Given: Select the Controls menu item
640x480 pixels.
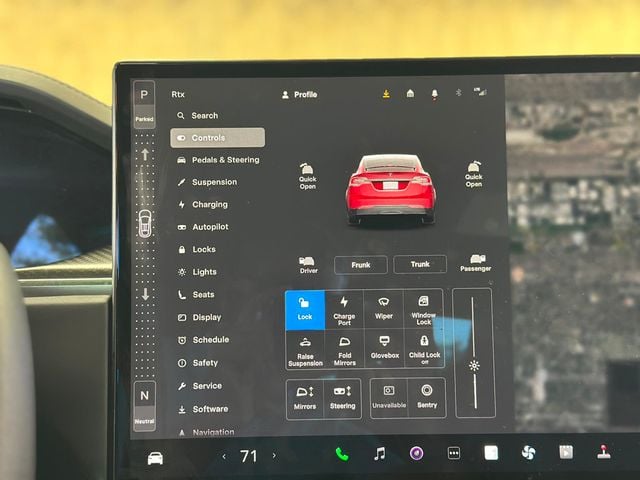Looking at the screenshot, I should click(x=218, y=138).
